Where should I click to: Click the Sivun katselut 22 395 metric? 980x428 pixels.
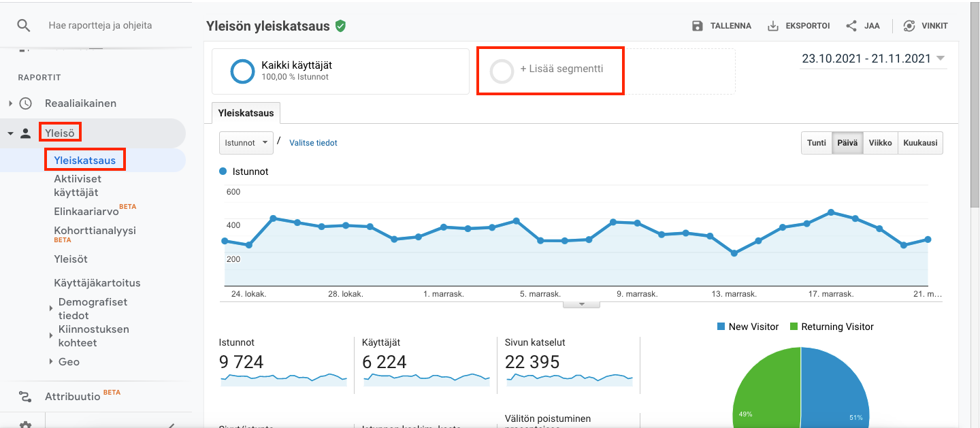click(569, 363)
